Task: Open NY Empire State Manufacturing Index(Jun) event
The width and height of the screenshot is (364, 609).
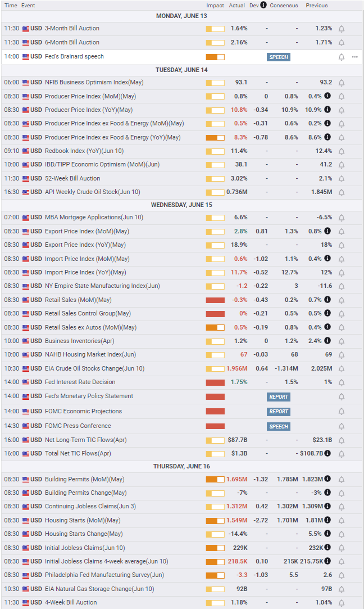Action: click(x=102, y=286)
